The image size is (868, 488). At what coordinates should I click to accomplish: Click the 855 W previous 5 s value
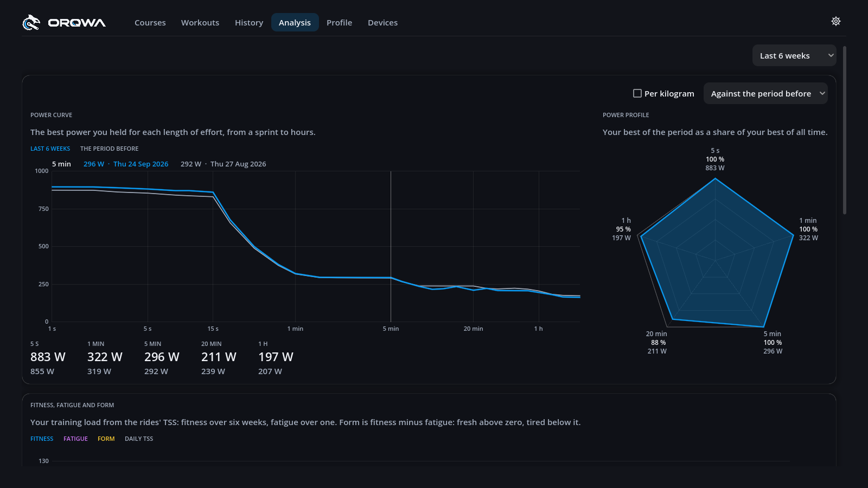click(x=42, y=371)
